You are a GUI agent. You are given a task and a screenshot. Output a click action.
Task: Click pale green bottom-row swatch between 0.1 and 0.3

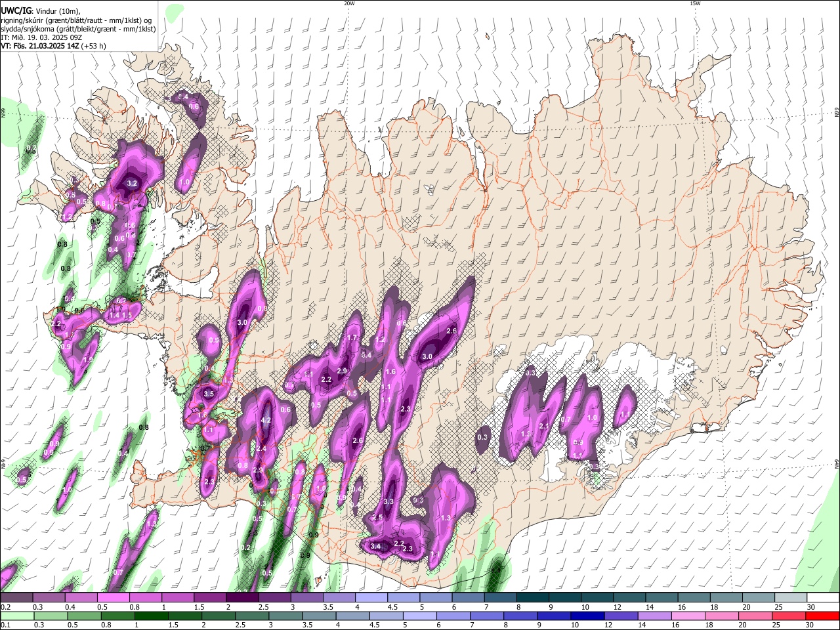click(x=17, y=616)
